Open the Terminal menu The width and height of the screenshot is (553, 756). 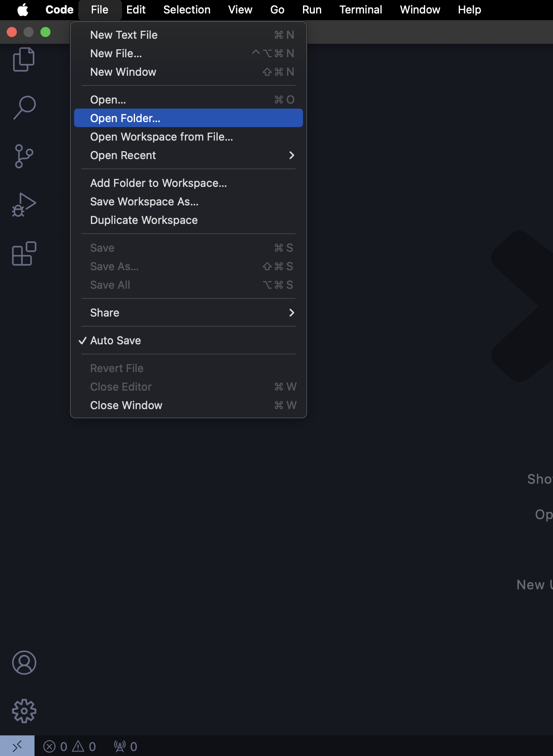[361, 10]
